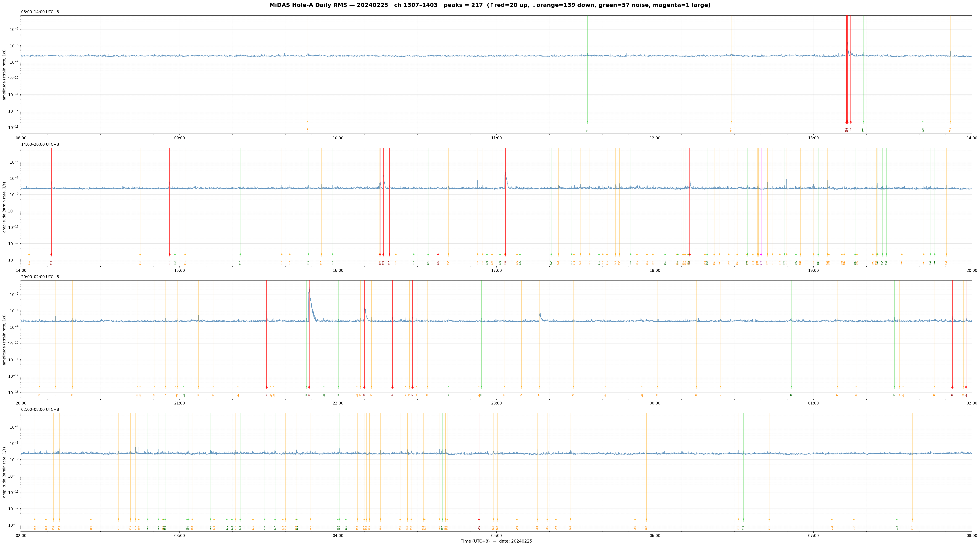Screen dimensions: 980x546
Task: Select red up-peak marker 200
Action: [x=479, y=519]
